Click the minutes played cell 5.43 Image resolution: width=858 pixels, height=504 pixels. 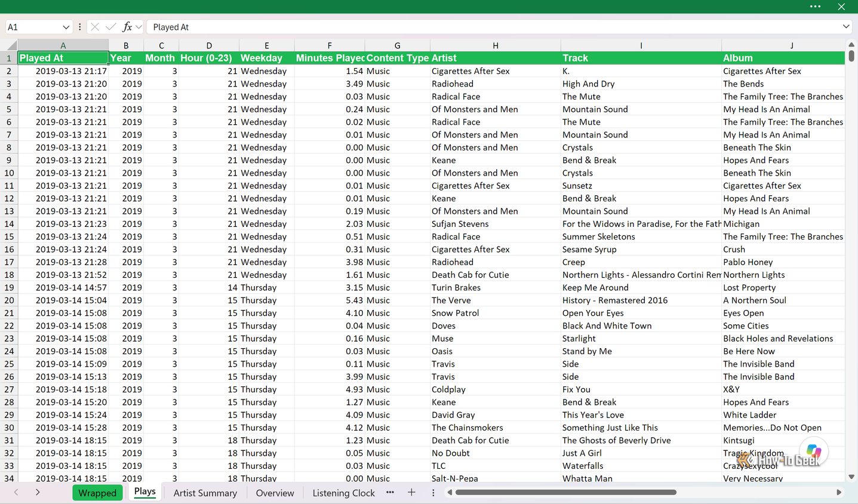[x=330, y=300]
